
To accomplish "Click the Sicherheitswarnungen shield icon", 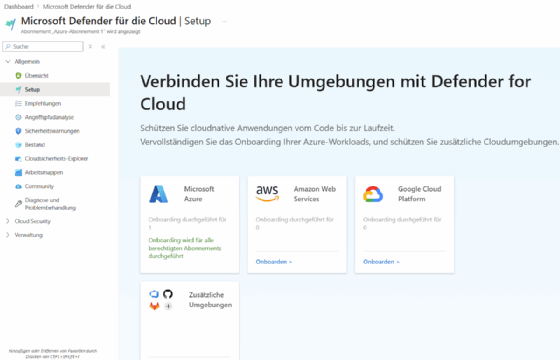I will point(18,131).
